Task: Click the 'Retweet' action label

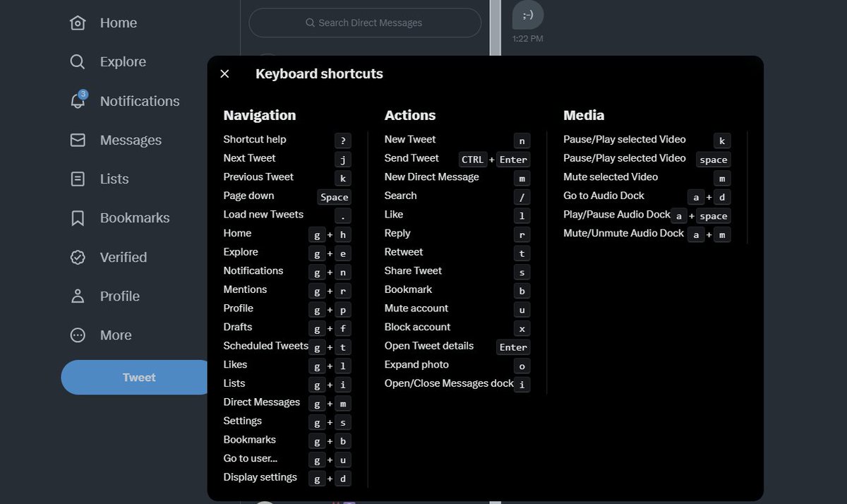Action: (404, 252)
